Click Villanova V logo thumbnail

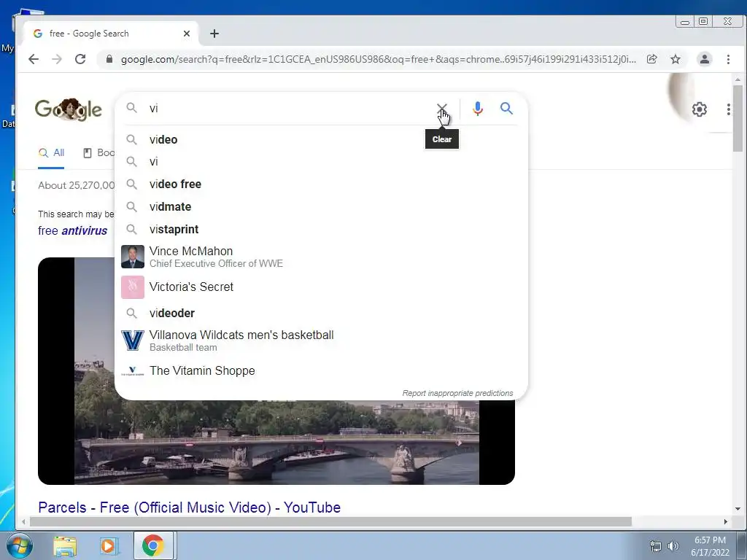click(133, 341)
